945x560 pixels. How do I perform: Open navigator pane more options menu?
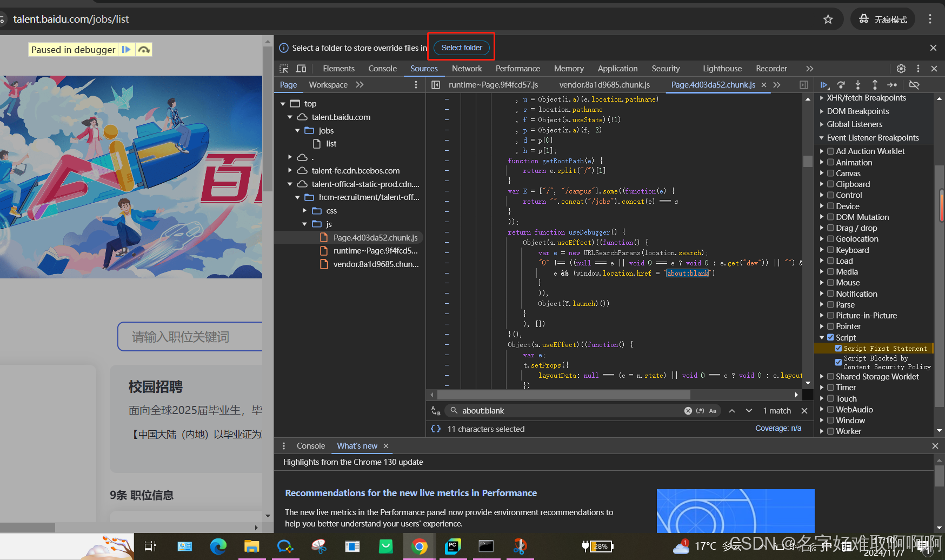[416, 85]
